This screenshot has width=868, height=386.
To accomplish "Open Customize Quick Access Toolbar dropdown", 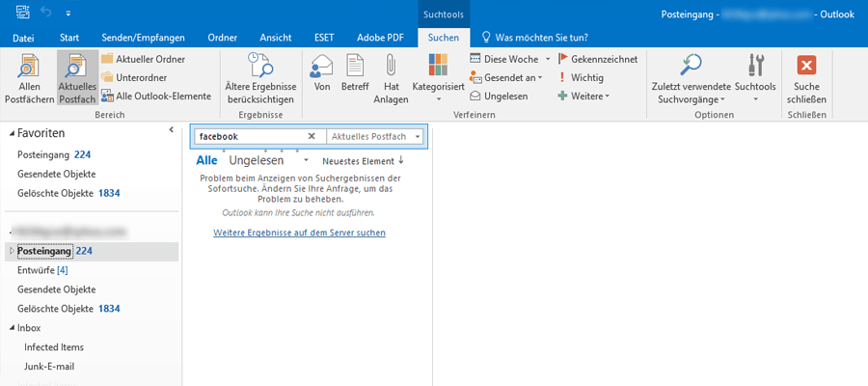I will [x=68, y=12].
